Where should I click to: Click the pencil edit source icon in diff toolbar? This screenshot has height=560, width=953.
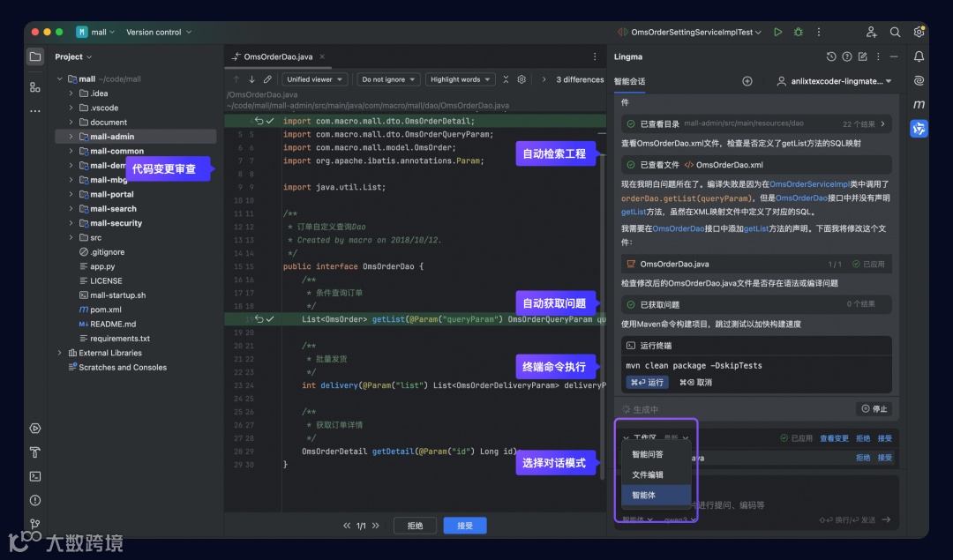coord(267,79)
